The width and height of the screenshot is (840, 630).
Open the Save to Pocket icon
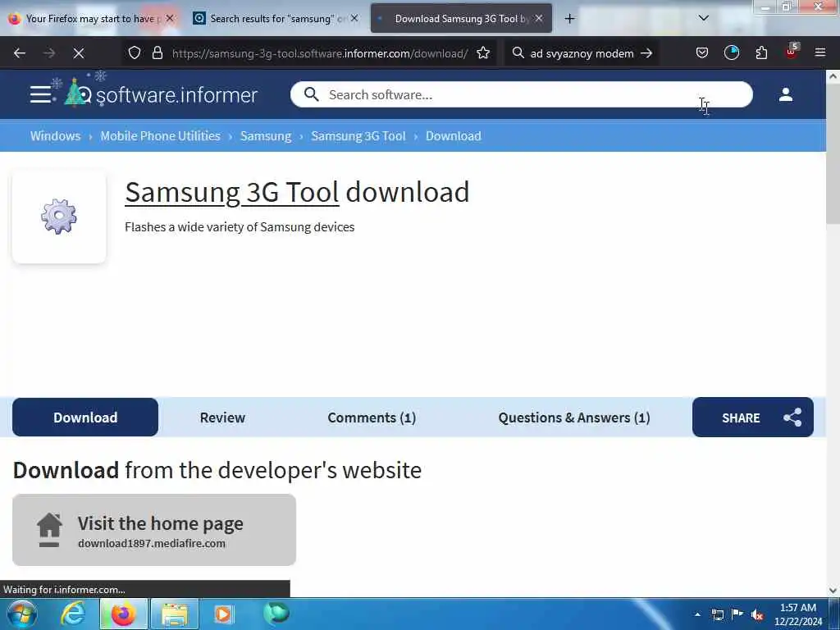[x=702, y=53]
